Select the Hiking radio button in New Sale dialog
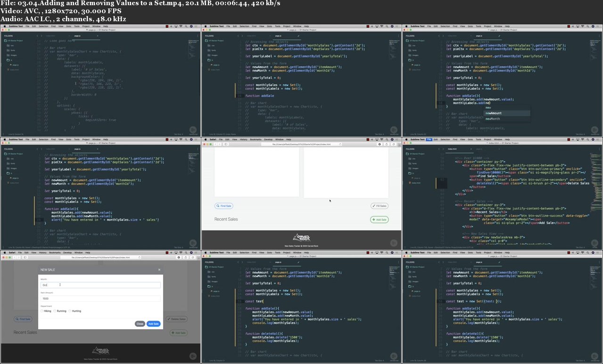 point(42,311)
